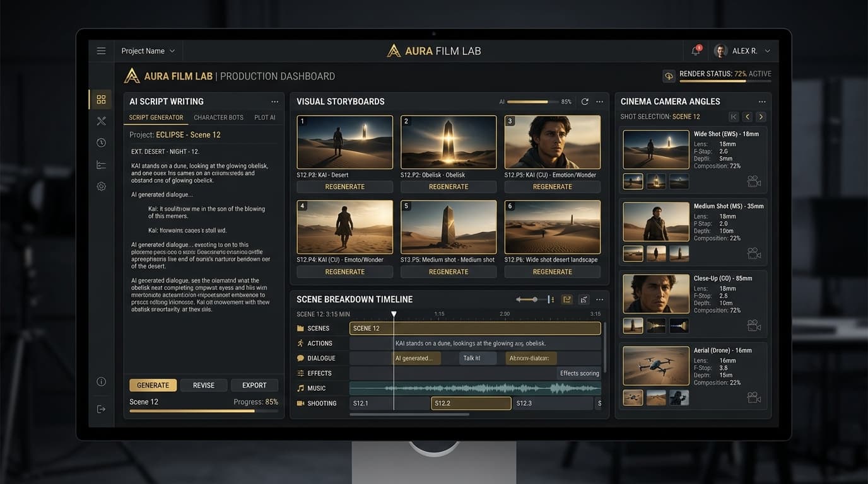This screenshot has height=484, width=868.
Task: Click the timeline playhead marker
Action: 394,314
